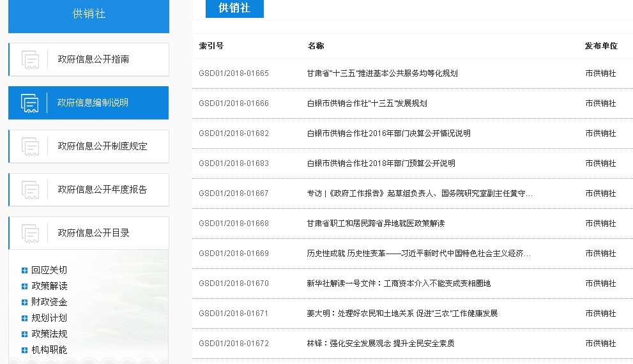Expand the 规划计划 plus icon
This screenshot has height=364, width=633.
click(25, 318)
